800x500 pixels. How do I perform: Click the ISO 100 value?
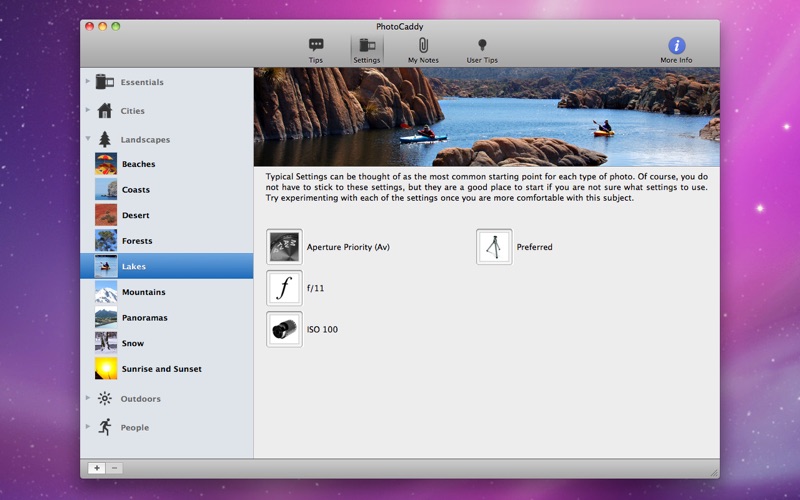tap(322, 330)
